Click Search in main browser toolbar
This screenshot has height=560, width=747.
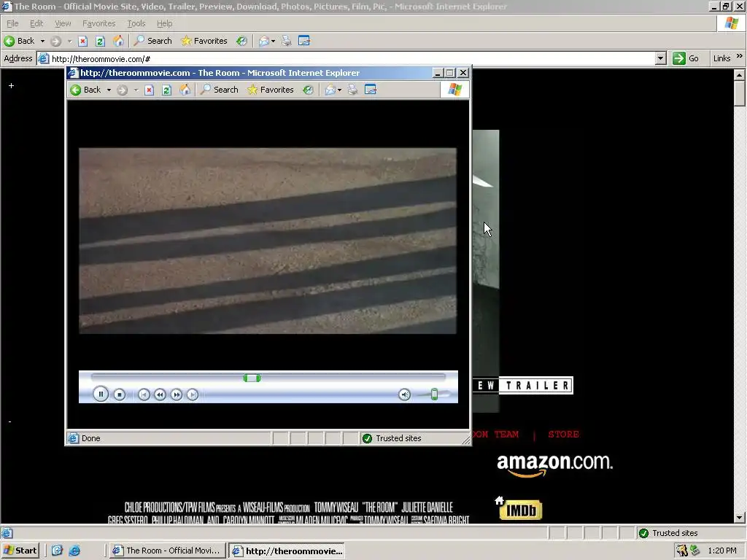[153, 41]
